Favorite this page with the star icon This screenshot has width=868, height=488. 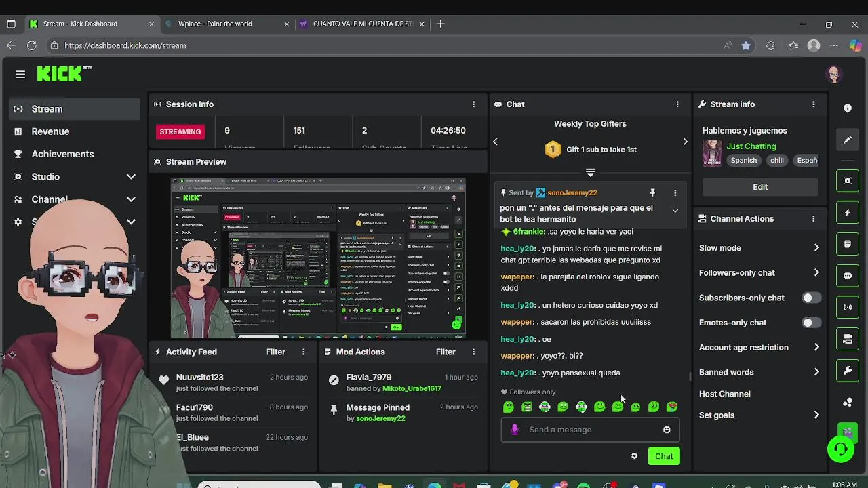coord(746,45)
